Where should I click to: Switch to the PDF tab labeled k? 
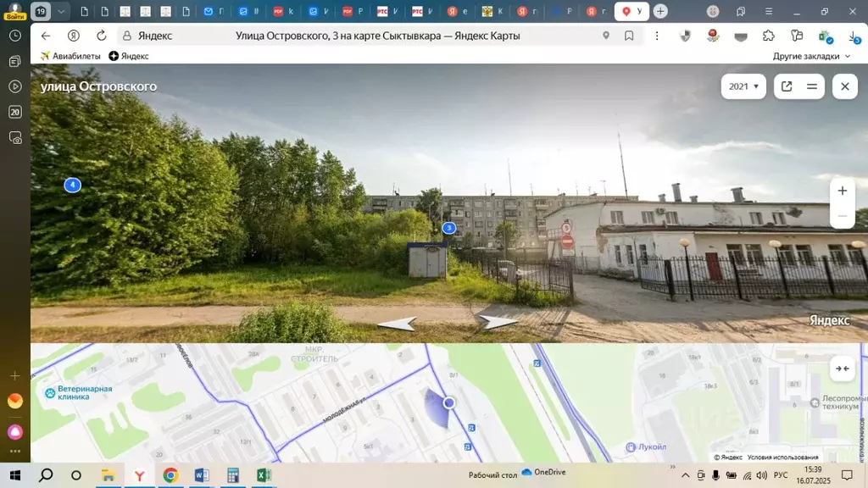coord(283,11)
